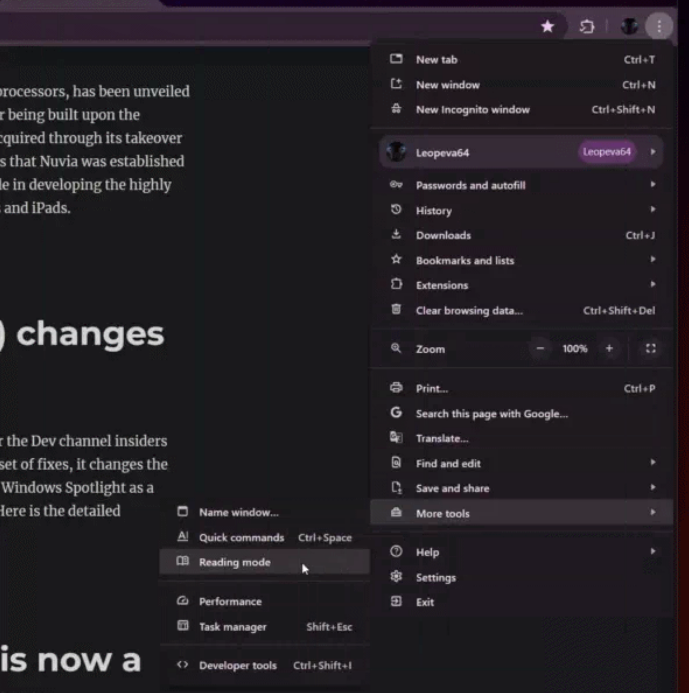Expand the Extensions submenu arrow

tap(653, 284)
